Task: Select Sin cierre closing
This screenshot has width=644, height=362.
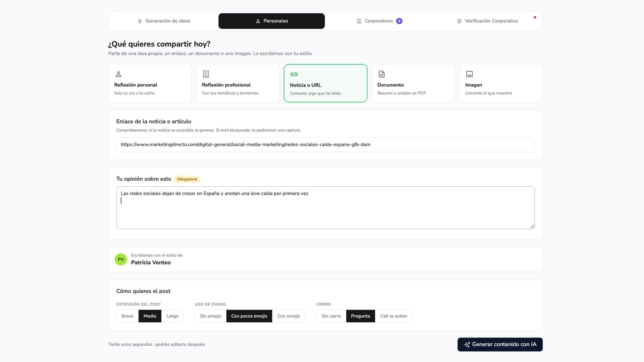Action: click(331, 316)
